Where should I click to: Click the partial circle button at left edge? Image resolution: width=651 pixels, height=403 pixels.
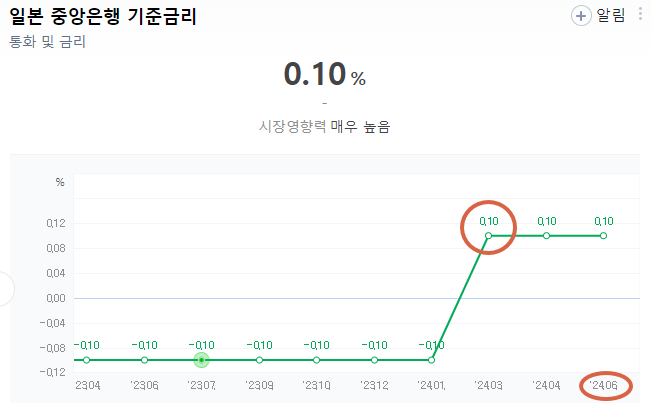tap(6, 289)
